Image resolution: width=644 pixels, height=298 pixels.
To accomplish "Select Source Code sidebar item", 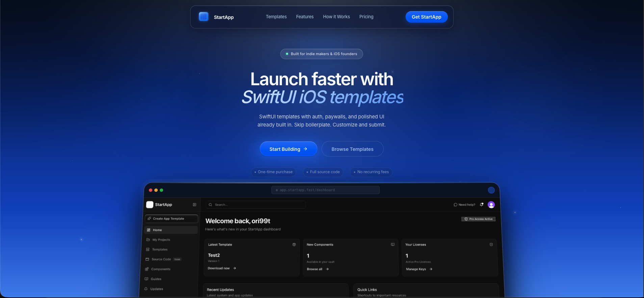I will coord(163,259).
